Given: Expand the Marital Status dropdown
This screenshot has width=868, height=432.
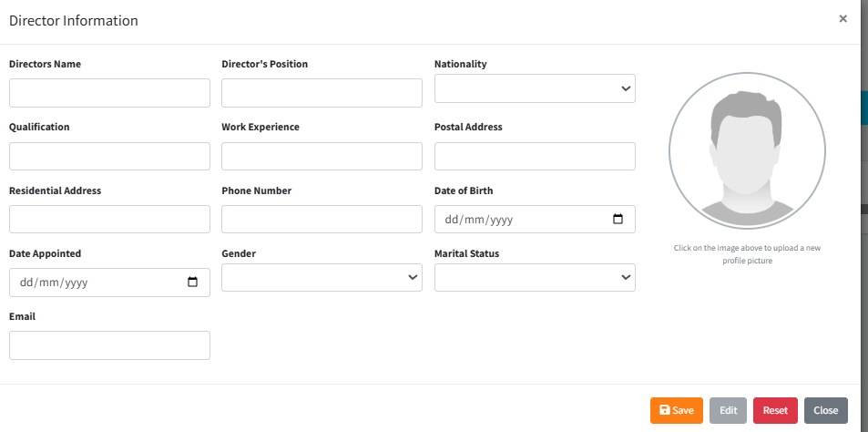Looking at the screenshot, I should [x=535, y=278].
